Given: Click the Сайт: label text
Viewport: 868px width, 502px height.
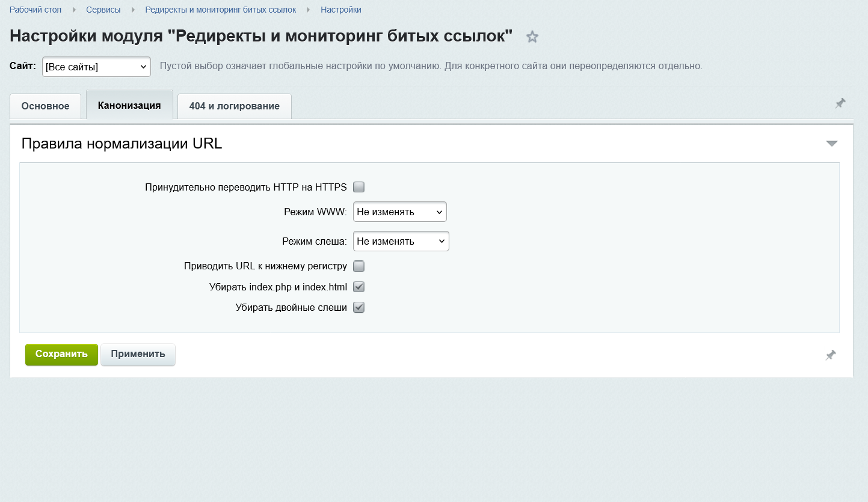Looking at the screenshot, I should pos(23,66).
